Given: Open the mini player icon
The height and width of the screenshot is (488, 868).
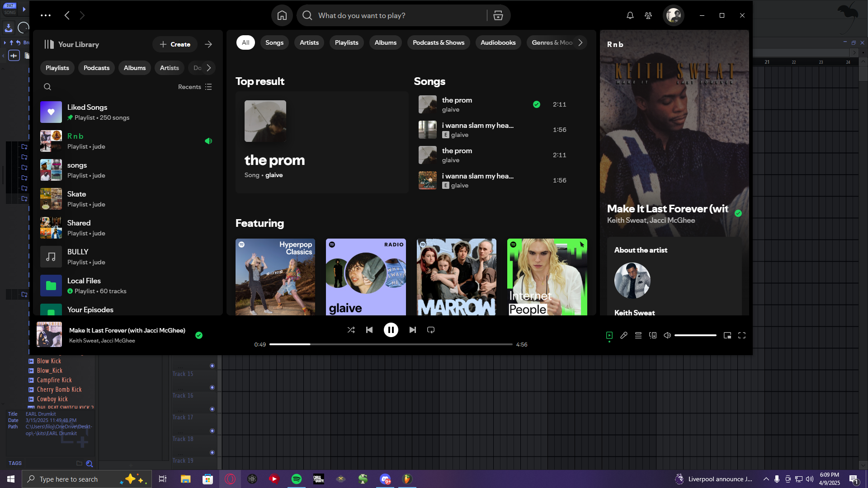Looking at the screenshot, I should (x=727, y=335).
